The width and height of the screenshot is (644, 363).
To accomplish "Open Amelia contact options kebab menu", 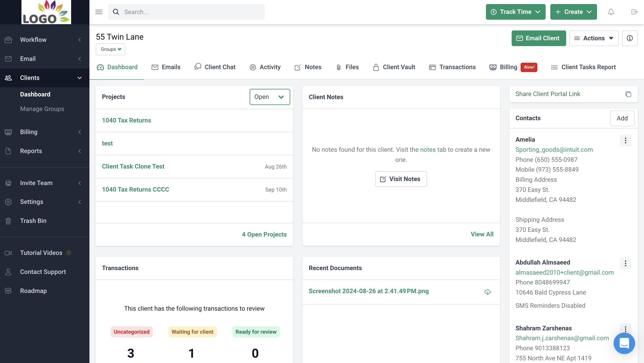I will tap(625, 141).
